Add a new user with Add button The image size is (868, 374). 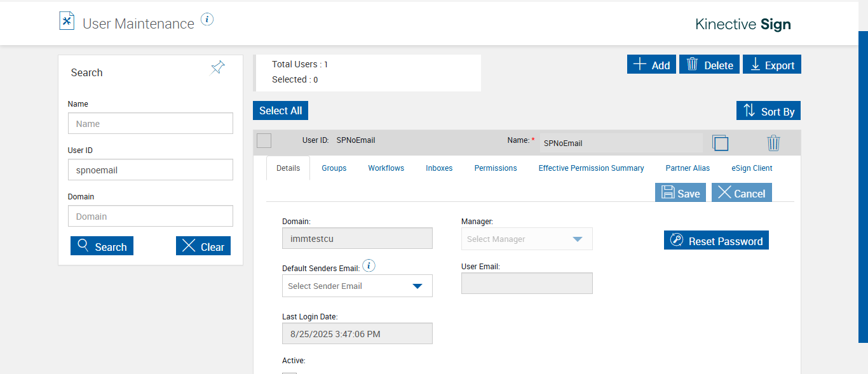pos(651,65)
